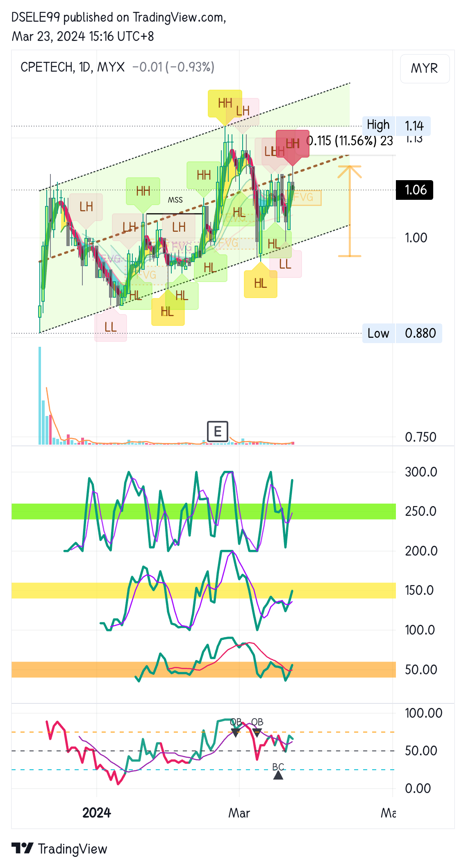Click the CPETECH, 1D, MYX symbol title

pos(73,67)
